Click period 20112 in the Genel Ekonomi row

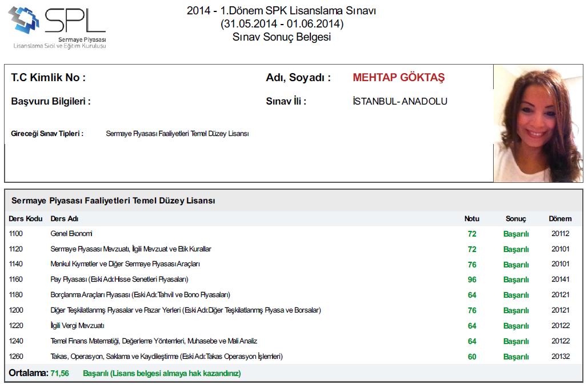(560, 234)
